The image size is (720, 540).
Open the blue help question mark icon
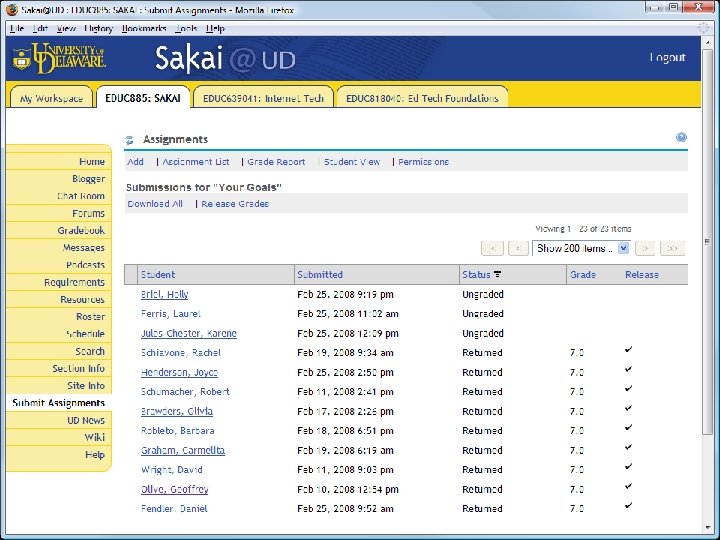coord(681,137)
